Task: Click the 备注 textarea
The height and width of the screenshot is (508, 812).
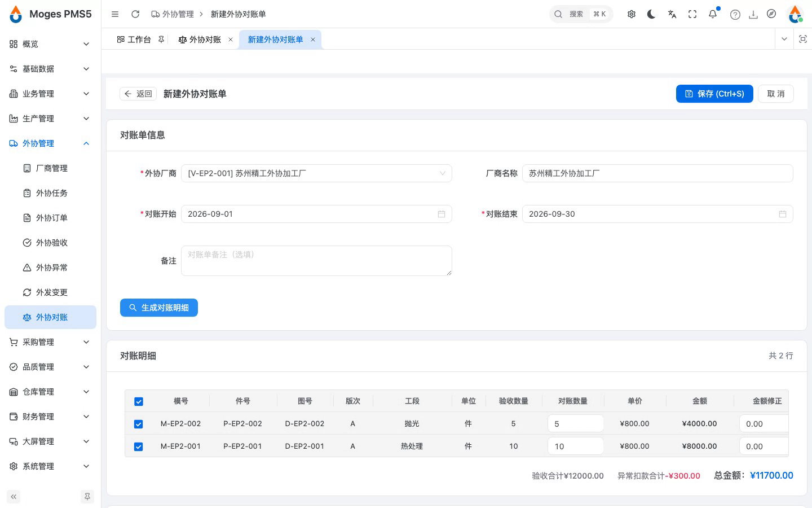Action: (x=316, y=261)
